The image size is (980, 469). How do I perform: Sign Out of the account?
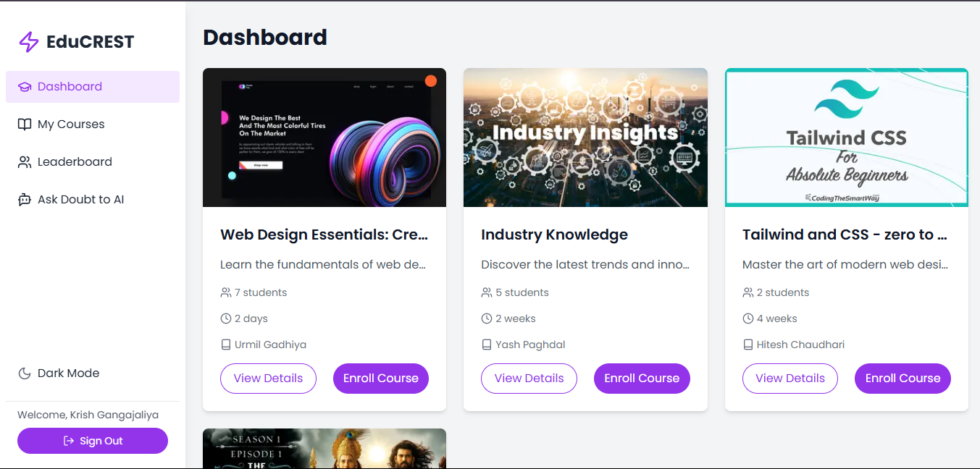point(93,441)
